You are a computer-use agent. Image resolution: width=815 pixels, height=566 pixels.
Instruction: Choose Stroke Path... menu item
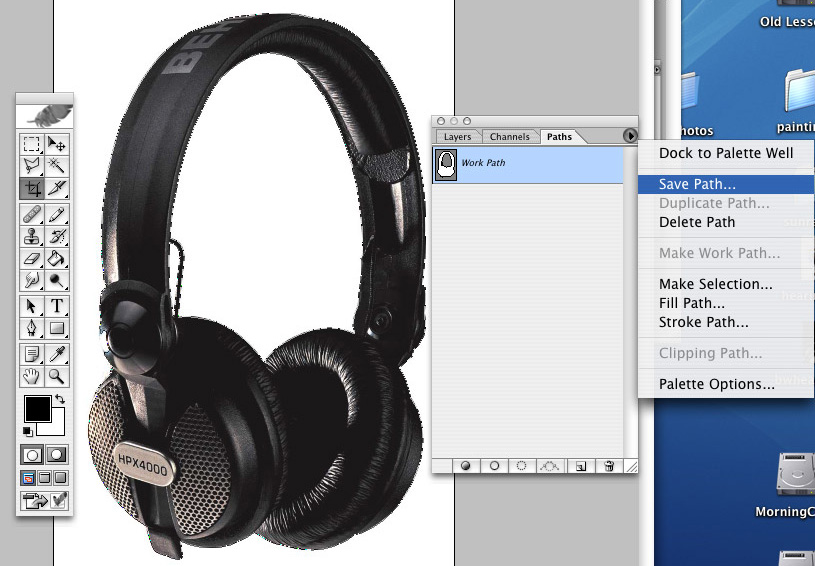tap(726, 322)
